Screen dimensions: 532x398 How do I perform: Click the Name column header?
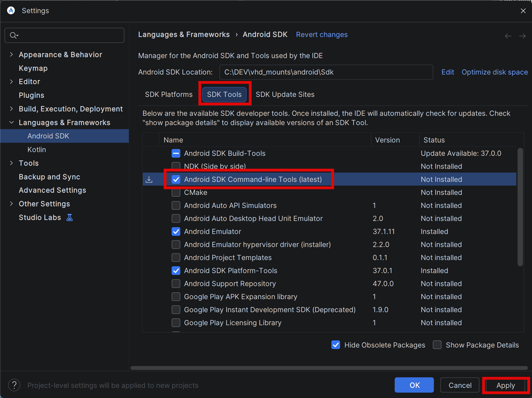[x=173, y=140]
